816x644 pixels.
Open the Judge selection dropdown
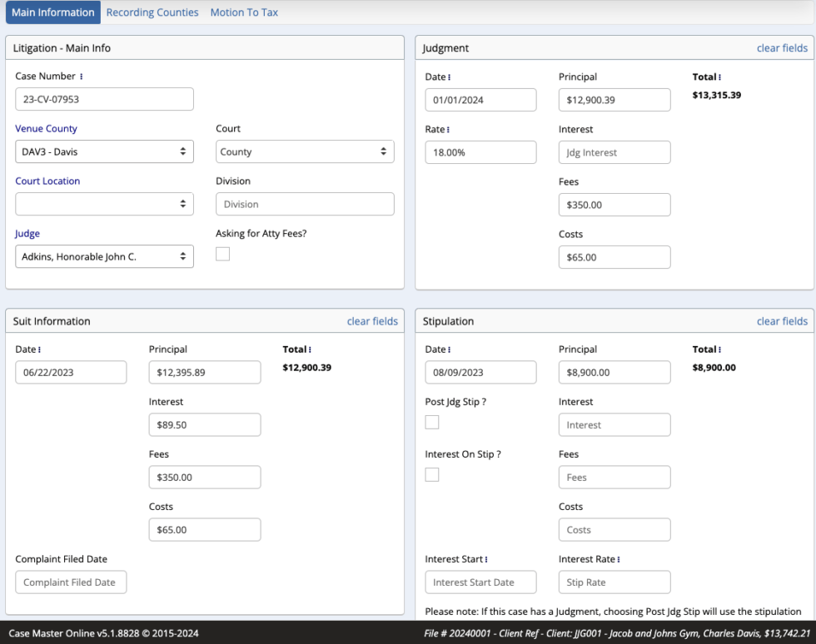click(x=104, y=256)
